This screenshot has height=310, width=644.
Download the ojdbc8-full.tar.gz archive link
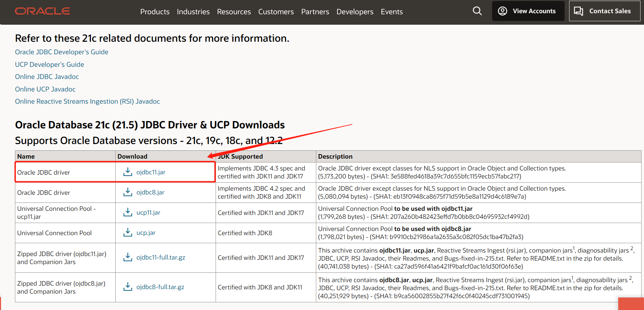click(160, 287)
